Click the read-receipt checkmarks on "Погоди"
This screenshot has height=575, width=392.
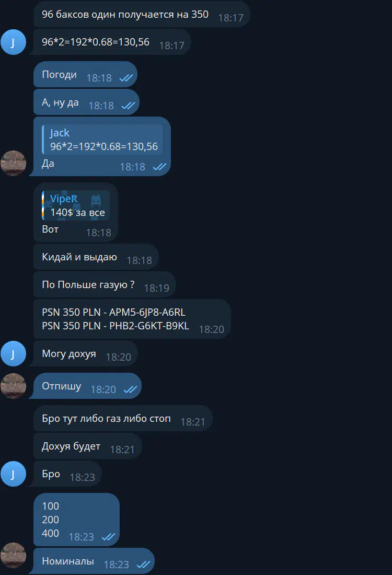pyautogui.click(x=126, y=78)
